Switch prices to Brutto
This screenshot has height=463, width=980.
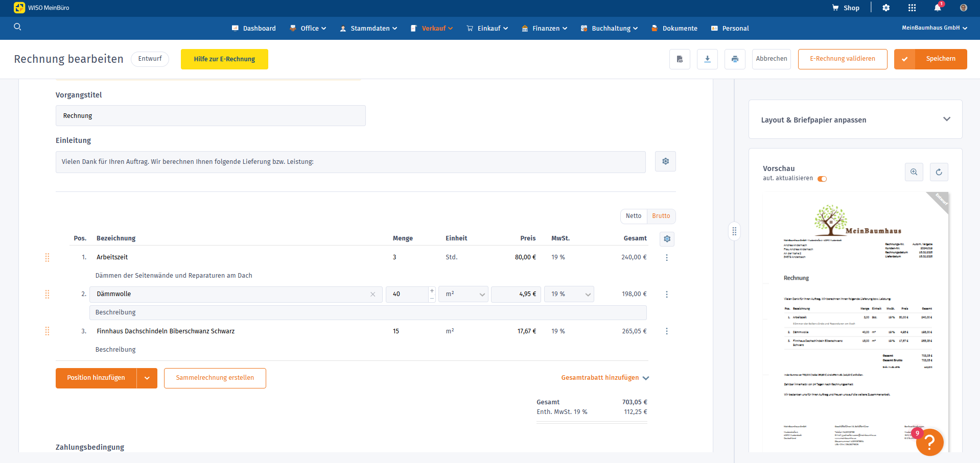[661, 216]
